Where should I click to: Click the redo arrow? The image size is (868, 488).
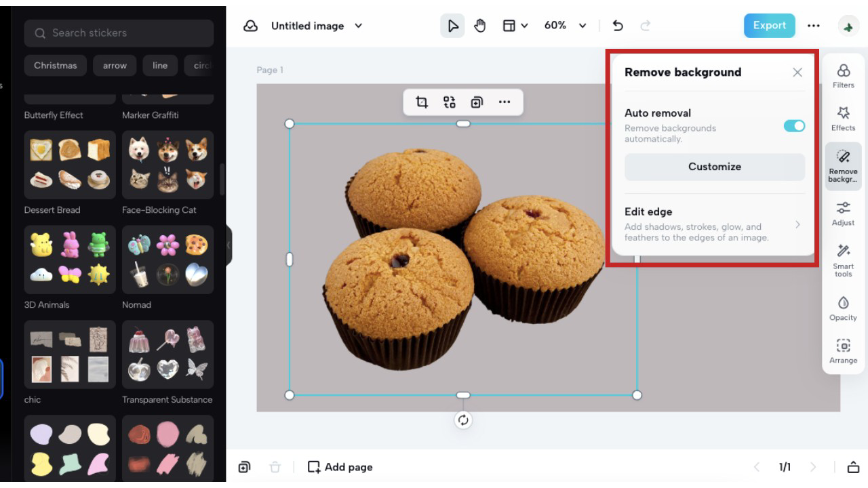646,26
